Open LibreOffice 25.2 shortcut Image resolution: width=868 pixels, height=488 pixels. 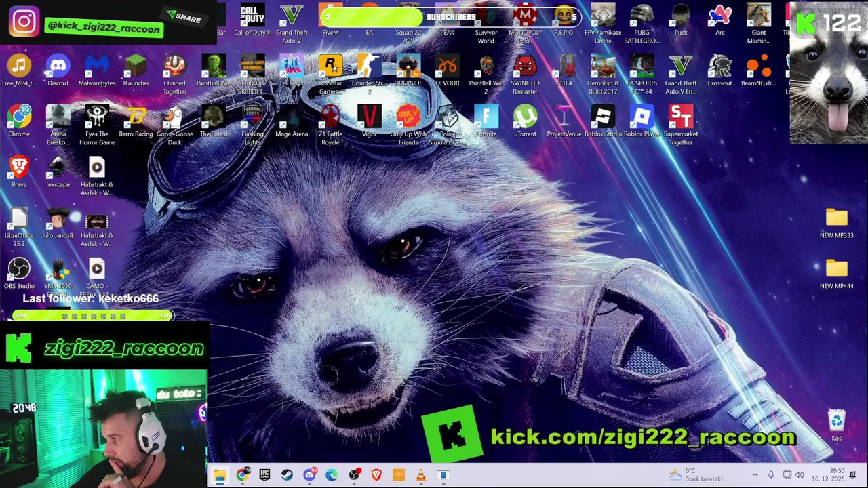pyautogui.click(x=19, y=227)
